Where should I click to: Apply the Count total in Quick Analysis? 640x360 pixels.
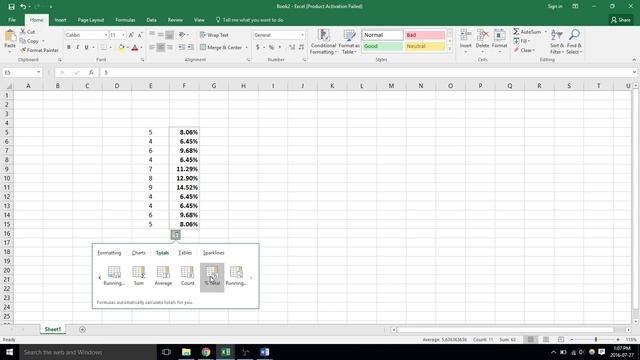coord(187,276)
